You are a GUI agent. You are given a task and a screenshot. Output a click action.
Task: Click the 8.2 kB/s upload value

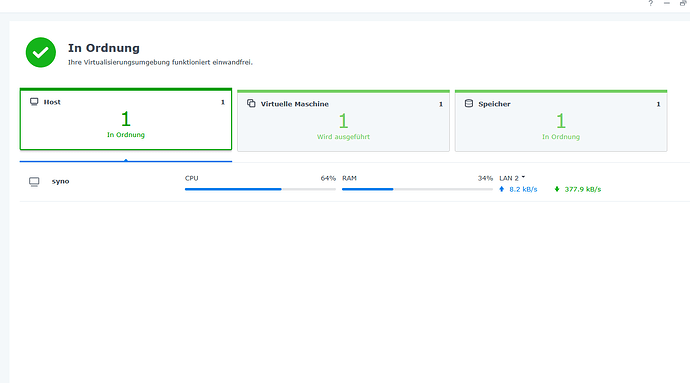[x=523, y=189]
